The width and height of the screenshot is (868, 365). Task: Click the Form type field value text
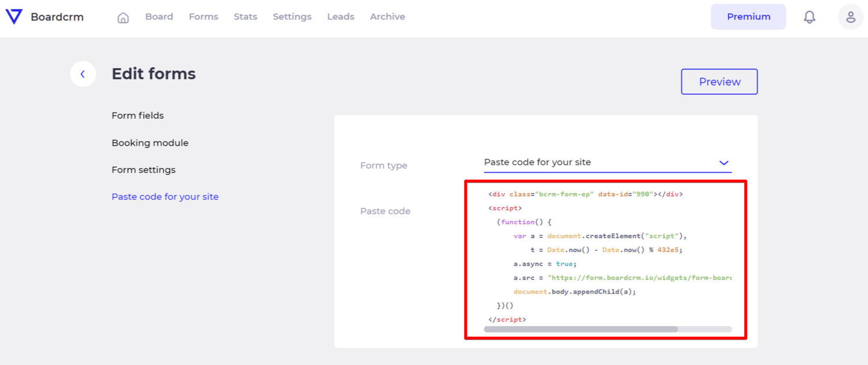tap(538, 162)
